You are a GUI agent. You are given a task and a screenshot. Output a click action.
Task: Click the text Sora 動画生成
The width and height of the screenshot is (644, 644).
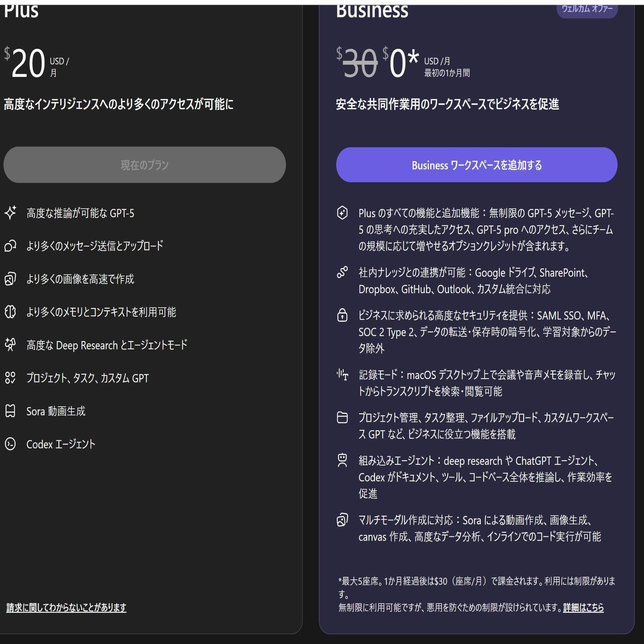coord(56,411)
